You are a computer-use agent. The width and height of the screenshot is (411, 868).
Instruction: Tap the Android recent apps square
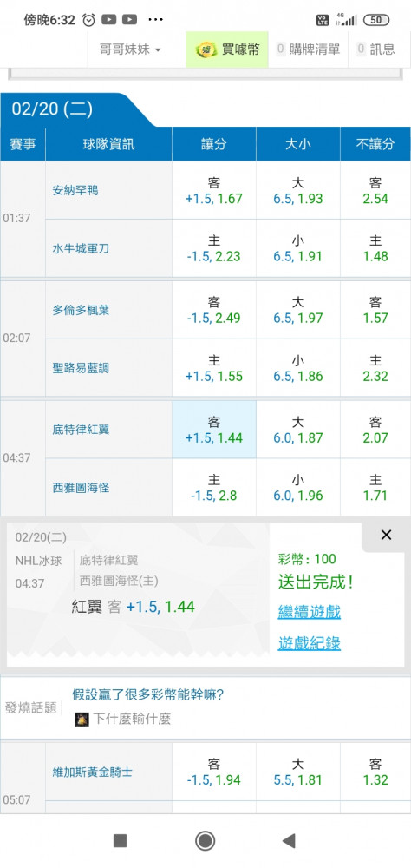(120, 840)
